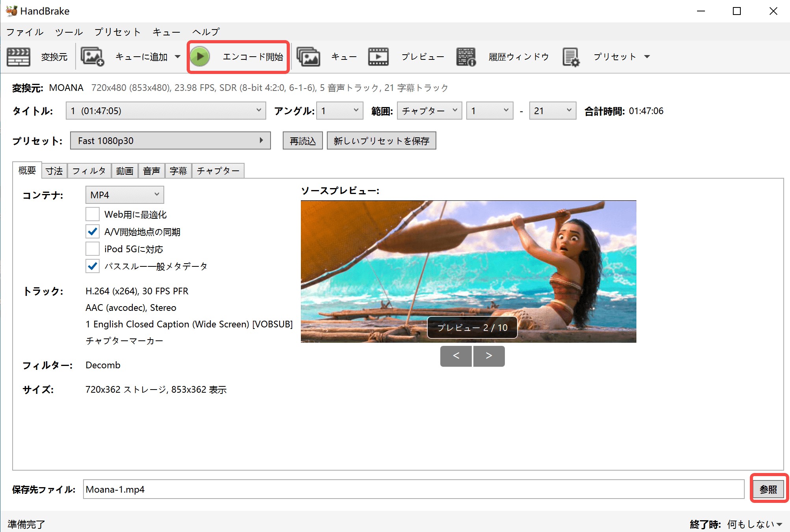Enable the Web用に最適化 checkbox
This screenshot has width=790, height=532.
tap(93, 214)
